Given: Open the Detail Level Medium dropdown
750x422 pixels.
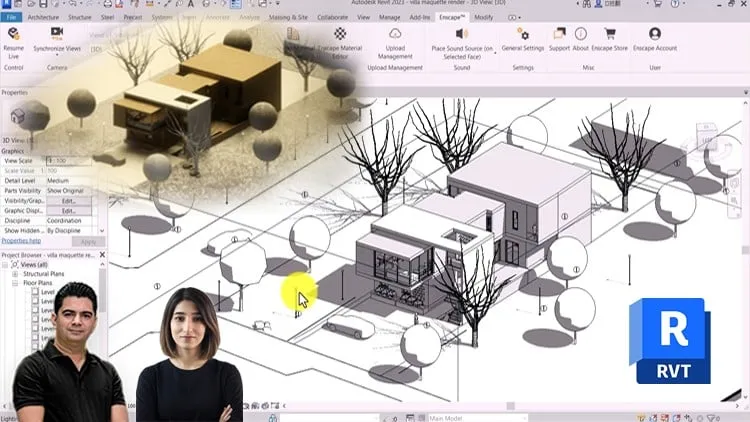Looking at the screenshot, I should [x=70, y=180].
